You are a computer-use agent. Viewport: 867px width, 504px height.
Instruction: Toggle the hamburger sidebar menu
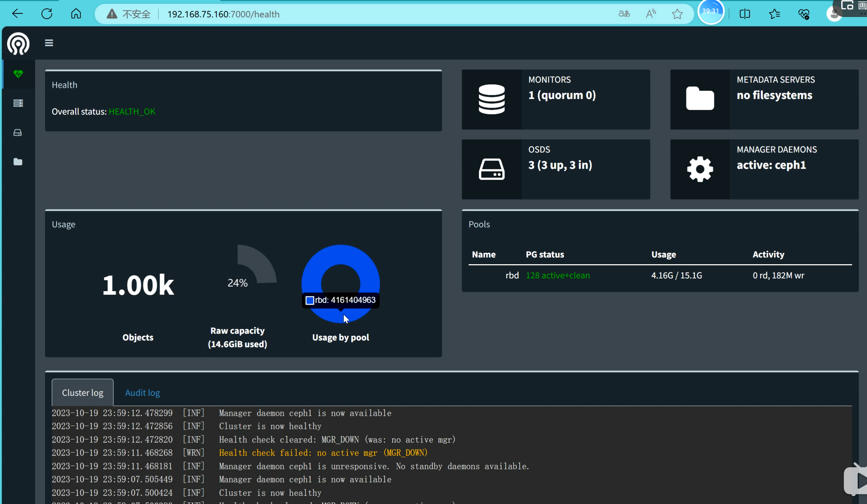[x=49, y=43]
